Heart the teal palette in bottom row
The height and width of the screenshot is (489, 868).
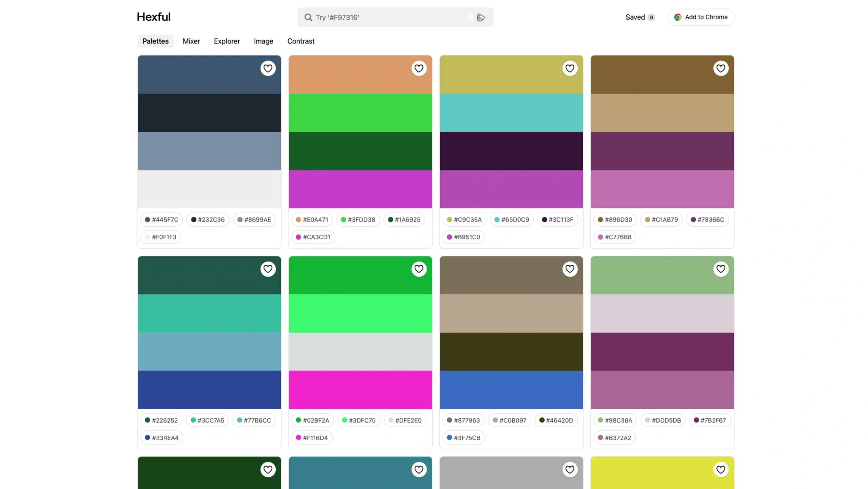(419, 470)
